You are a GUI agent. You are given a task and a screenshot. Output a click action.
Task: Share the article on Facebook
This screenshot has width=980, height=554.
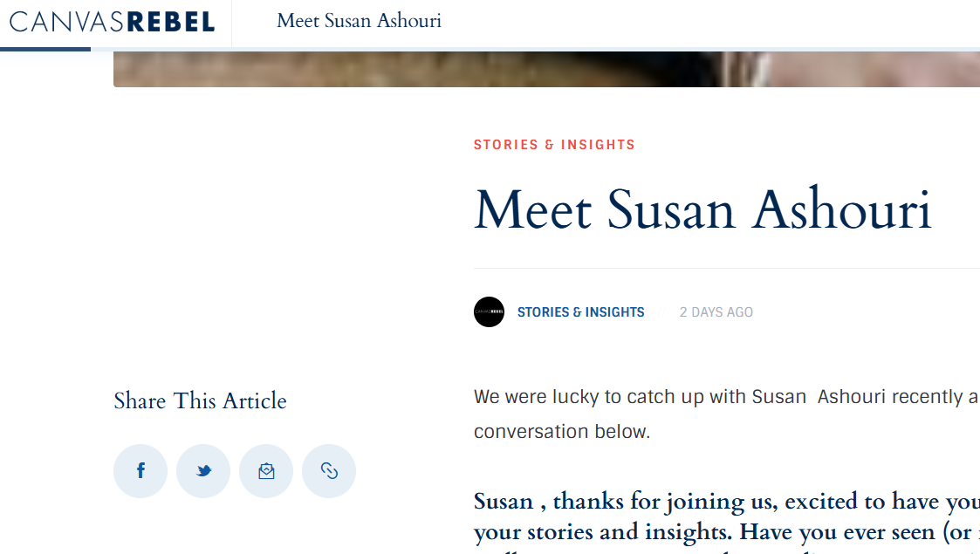pos(140,471)
